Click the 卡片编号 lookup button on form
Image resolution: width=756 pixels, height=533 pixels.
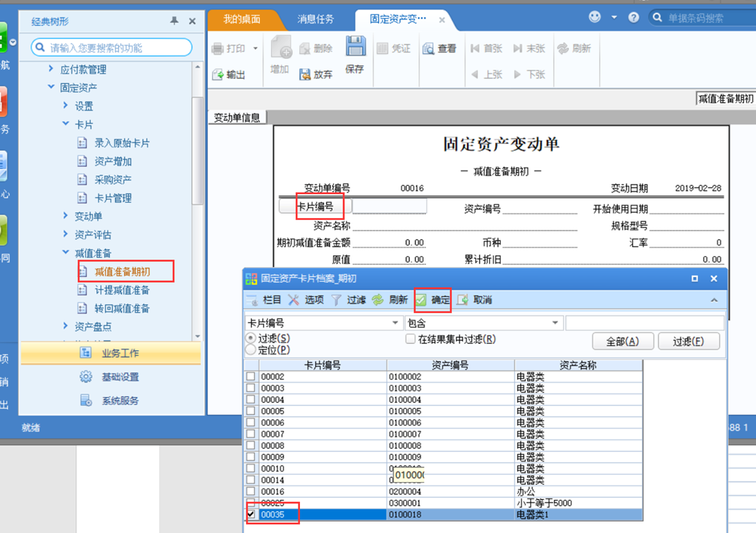click(315, 206)
